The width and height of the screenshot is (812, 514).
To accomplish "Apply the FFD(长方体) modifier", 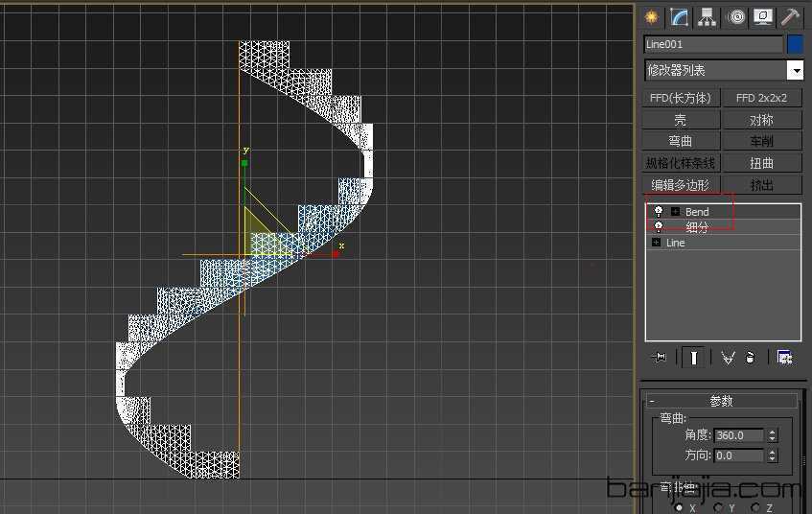I will coord(681,98).
